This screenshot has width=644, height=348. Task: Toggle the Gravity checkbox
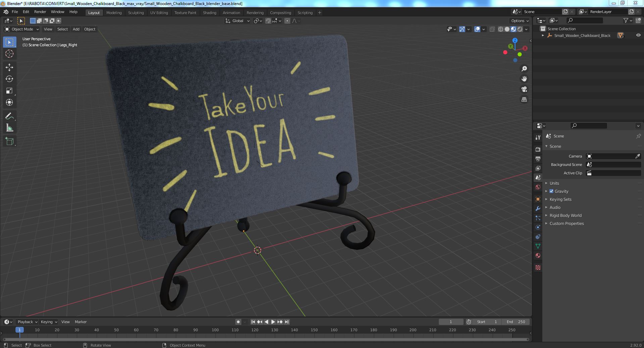click(551, 191)
